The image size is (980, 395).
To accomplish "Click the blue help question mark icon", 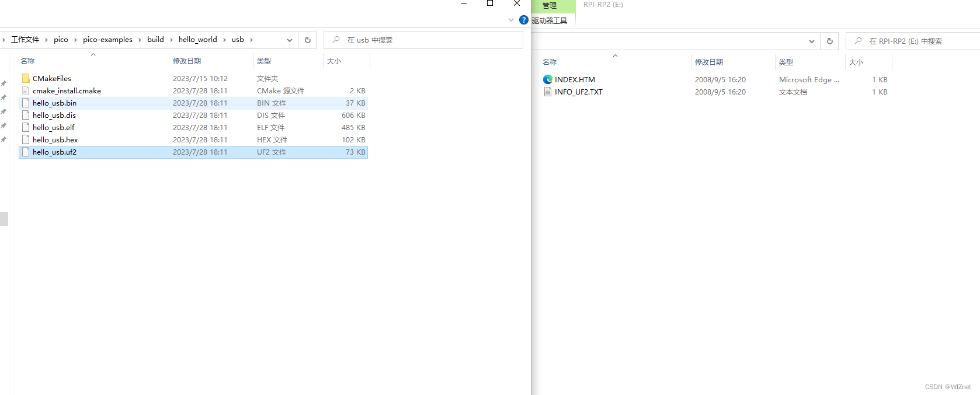I will click(524, 20).
